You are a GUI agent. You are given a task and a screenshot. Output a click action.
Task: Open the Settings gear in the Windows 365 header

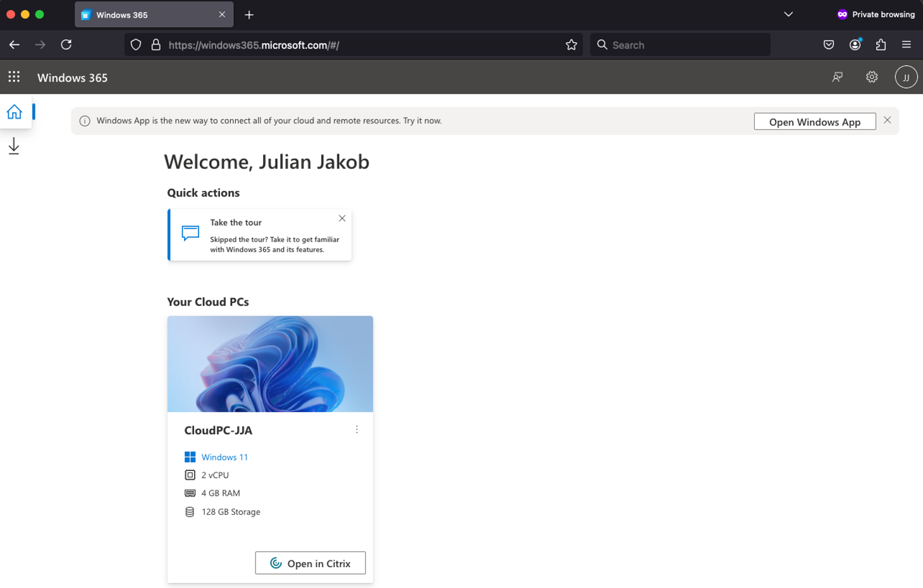coord(872,77)
